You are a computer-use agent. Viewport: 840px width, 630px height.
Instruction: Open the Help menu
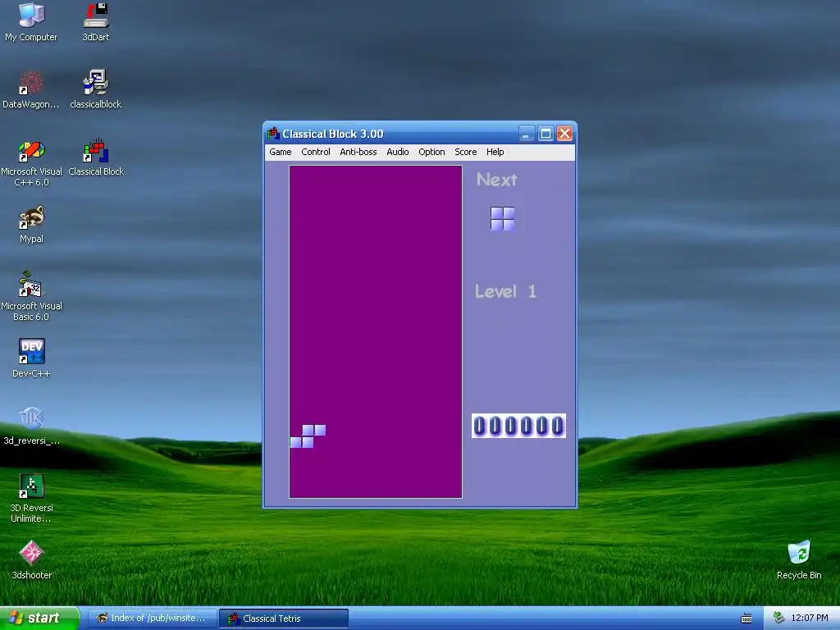495,152
